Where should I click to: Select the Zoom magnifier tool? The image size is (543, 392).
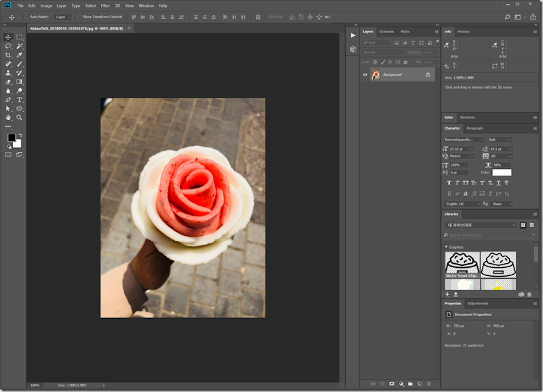coord(20,117)
